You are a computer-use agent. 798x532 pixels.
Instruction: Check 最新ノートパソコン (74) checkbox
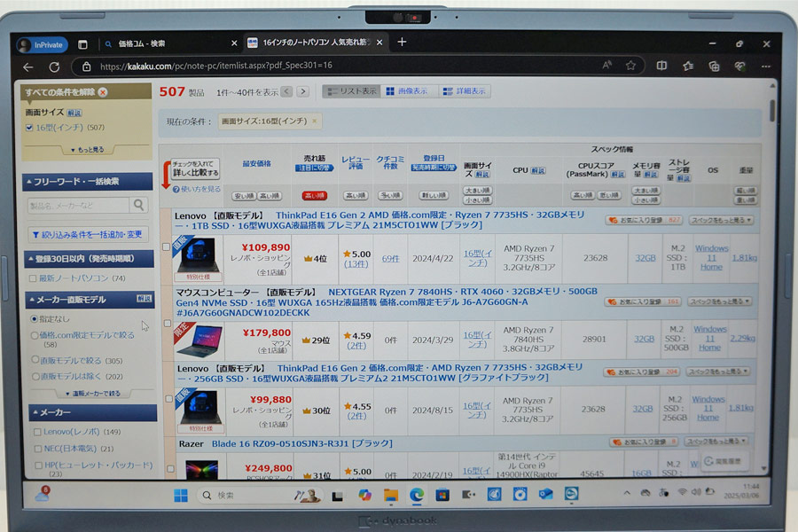[33, 278]
